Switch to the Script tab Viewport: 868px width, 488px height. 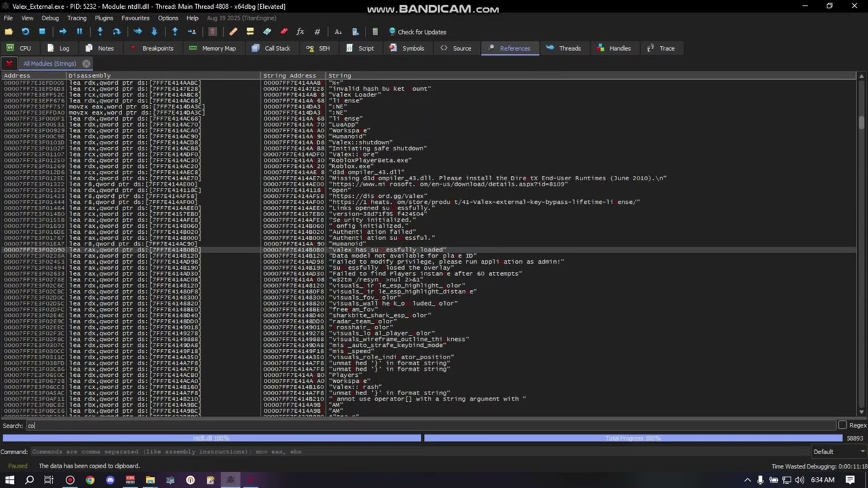pyautogui.click(x=359, y=48)
